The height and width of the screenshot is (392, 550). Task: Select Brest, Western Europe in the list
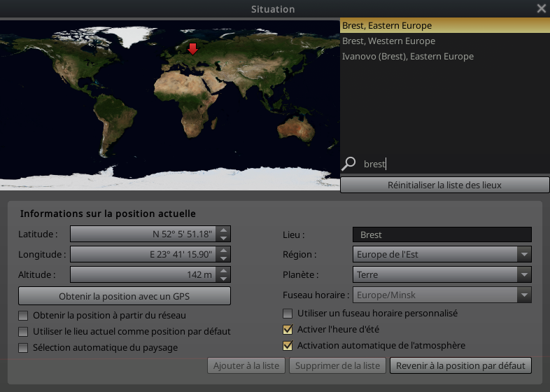tap(388, 41)
